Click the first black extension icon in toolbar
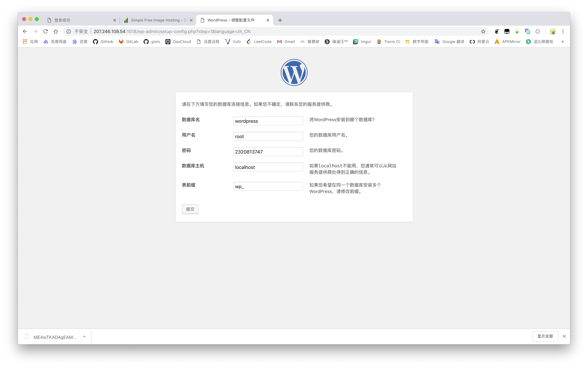588x368 pixels. [x=497, y=31]
